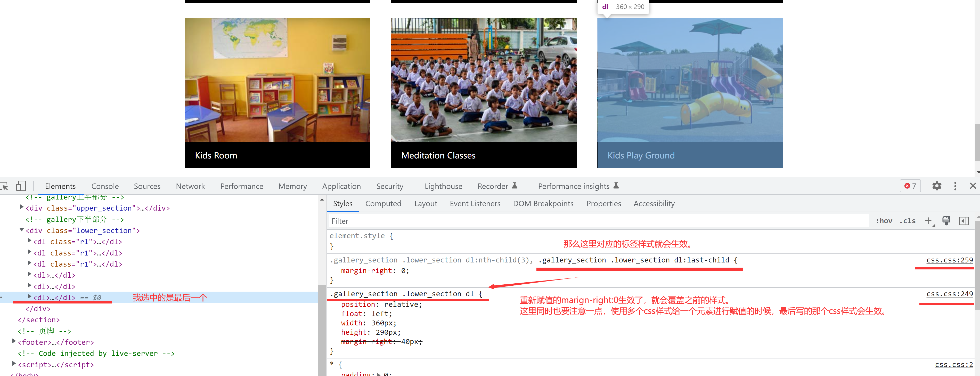
Task: Select the Elements tab
Action: click(x=60, y=186)
